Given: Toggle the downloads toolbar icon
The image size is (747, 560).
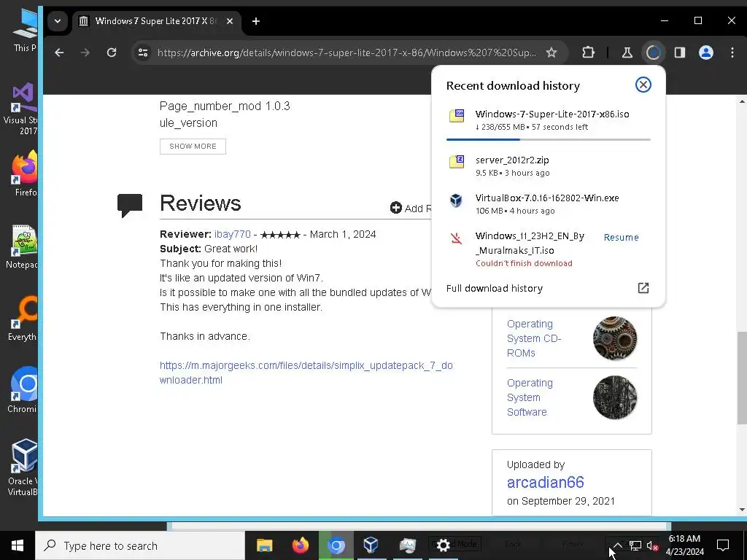Looking at the screenshot, I should 653,52.
